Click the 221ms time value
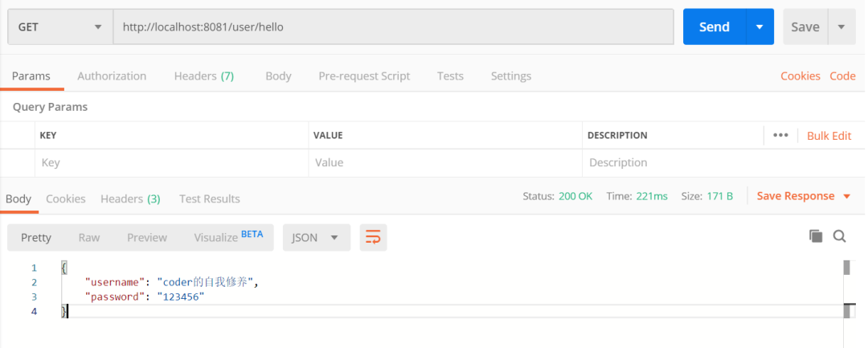This screenshot has height=348, width=868. (x=652, y=196)
